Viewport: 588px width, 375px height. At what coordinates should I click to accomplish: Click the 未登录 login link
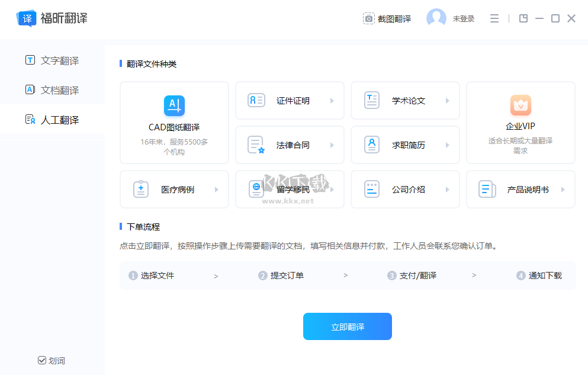(x=463, y=18)
